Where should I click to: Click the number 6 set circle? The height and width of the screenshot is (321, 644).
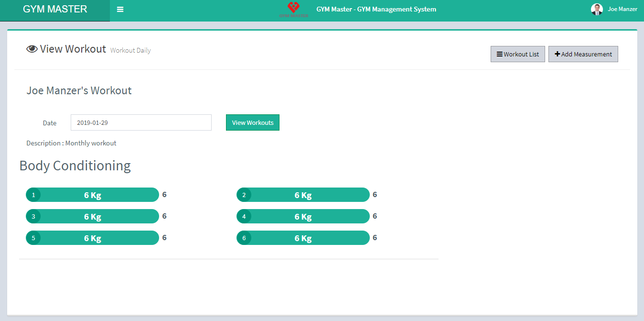pyautogui.click(x=244, y=238)
